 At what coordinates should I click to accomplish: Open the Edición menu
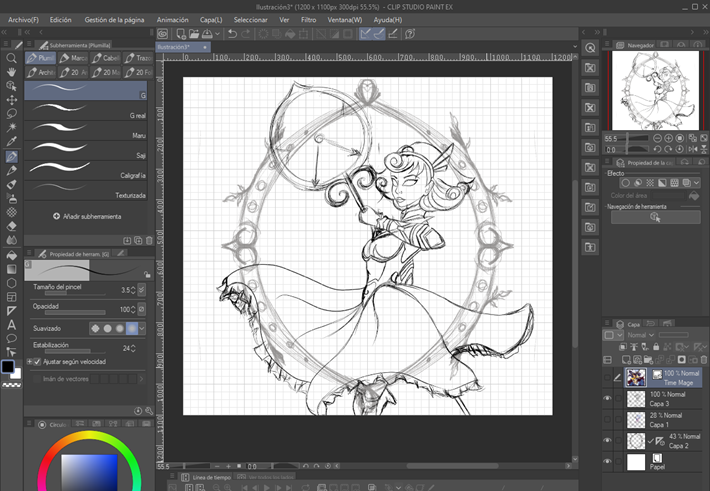coord(61,19)
